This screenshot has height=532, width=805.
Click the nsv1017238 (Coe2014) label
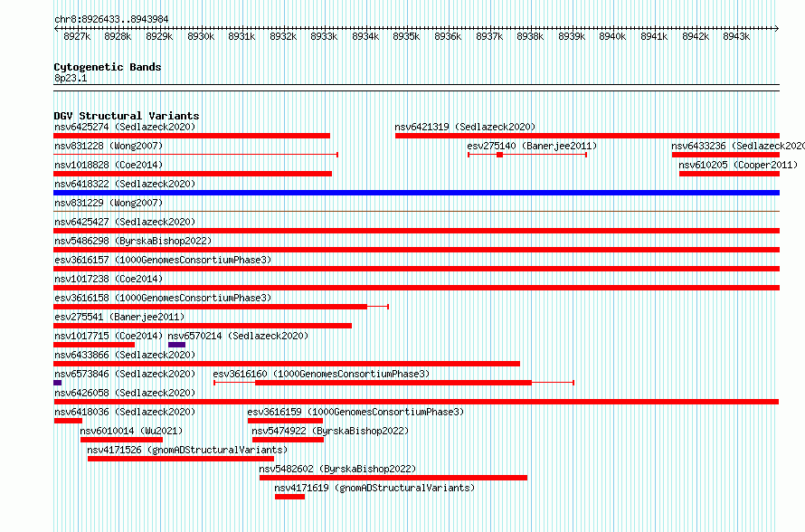pos(109,279)
